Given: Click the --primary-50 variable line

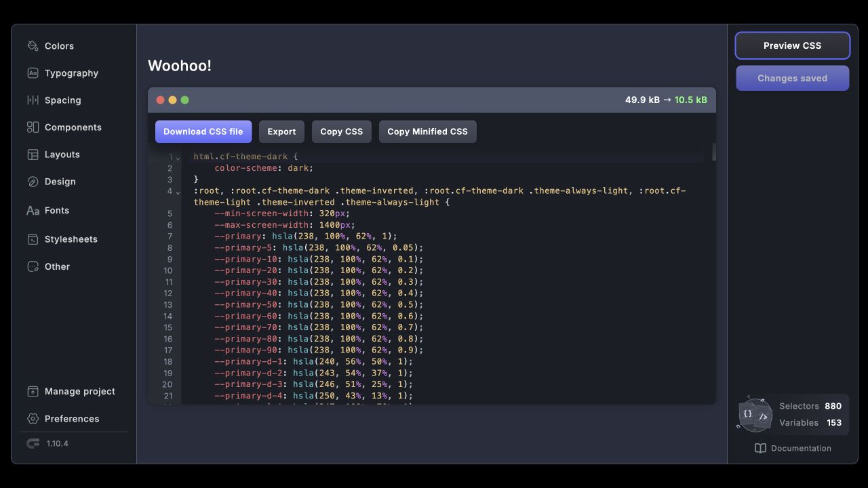Looking at the screenshot, I should 319,305.
